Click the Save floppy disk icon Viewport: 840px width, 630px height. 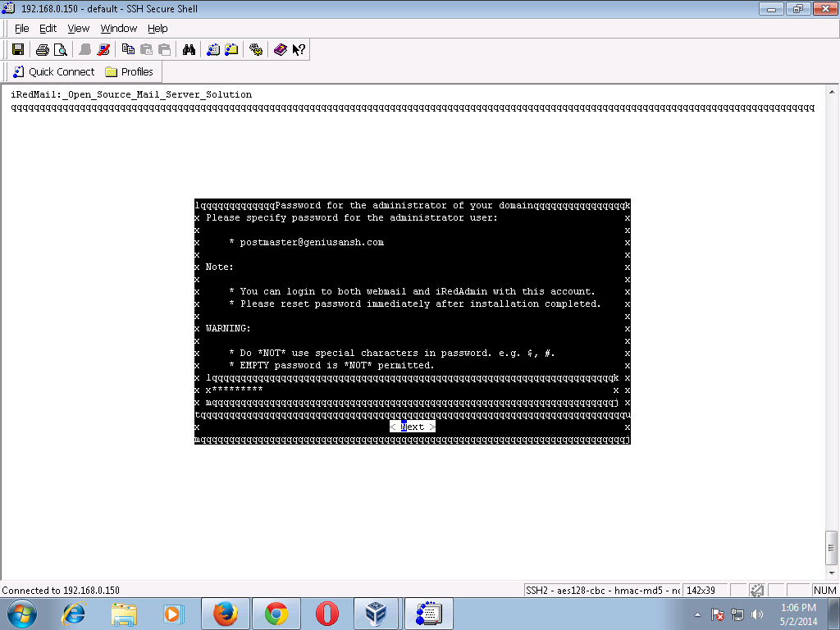coord(18,50)
